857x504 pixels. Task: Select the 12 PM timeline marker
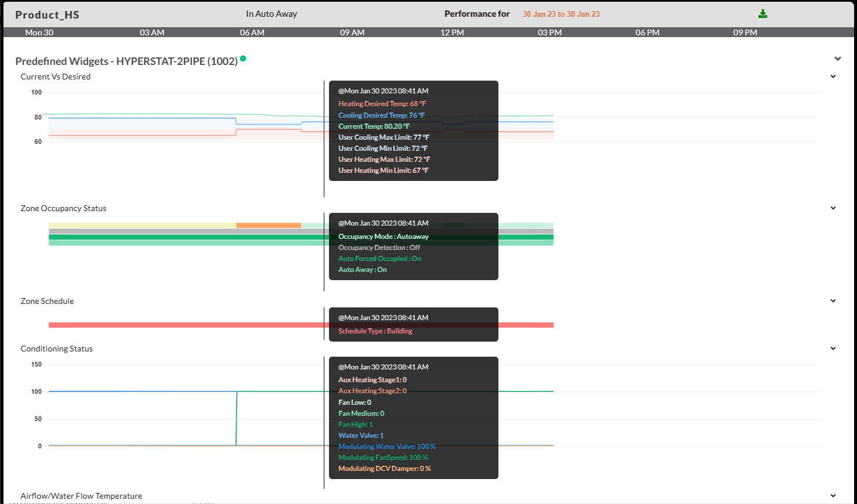click(x=452, y=32)
